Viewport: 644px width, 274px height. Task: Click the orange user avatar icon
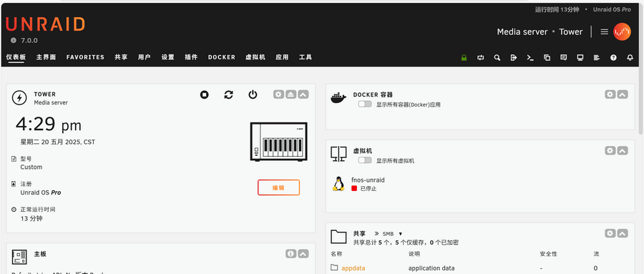[x=622, y=31]
